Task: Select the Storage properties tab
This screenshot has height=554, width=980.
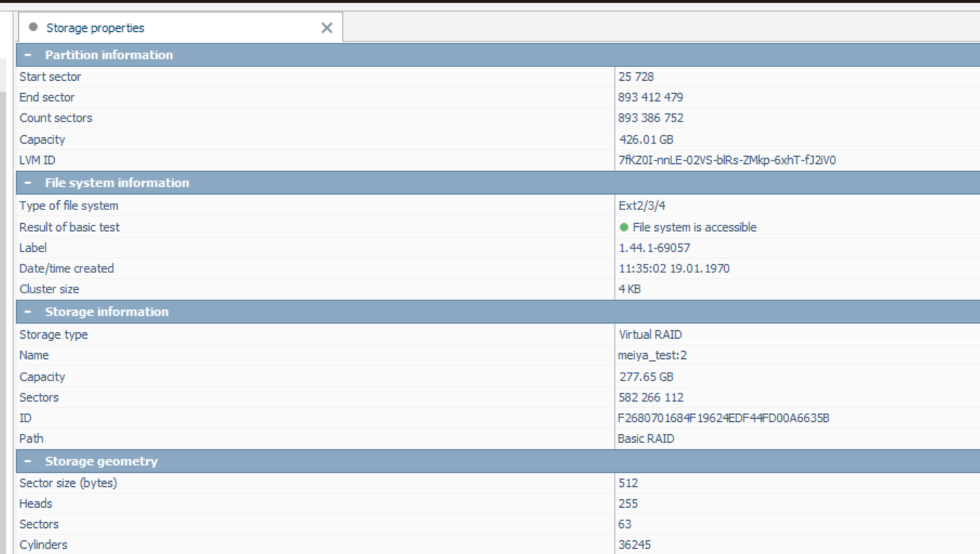Action: 180,27
